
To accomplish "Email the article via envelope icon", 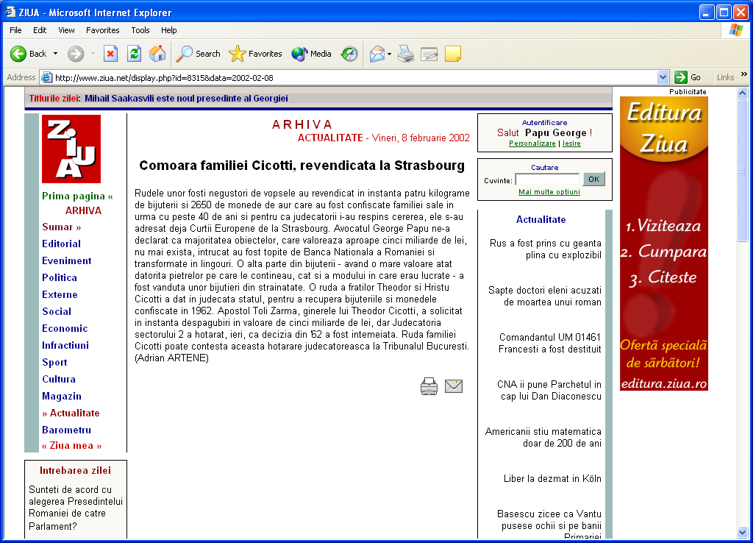I will [x=454, y=386].
